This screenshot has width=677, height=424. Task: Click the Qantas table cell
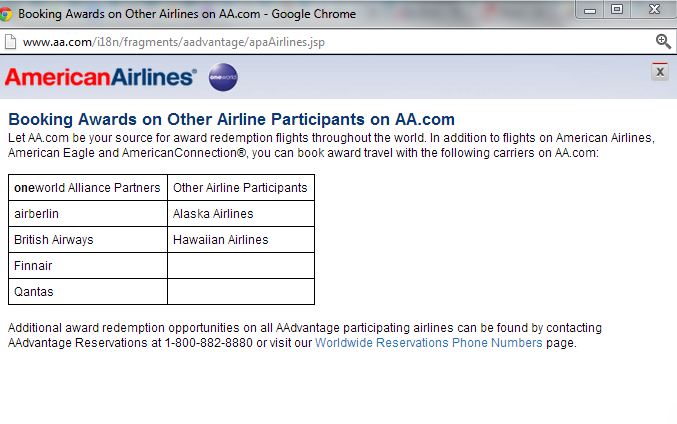88,291
